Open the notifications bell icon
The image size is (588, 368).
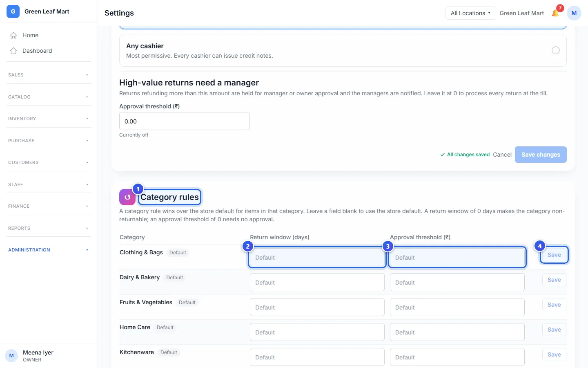tap(555, 13)
